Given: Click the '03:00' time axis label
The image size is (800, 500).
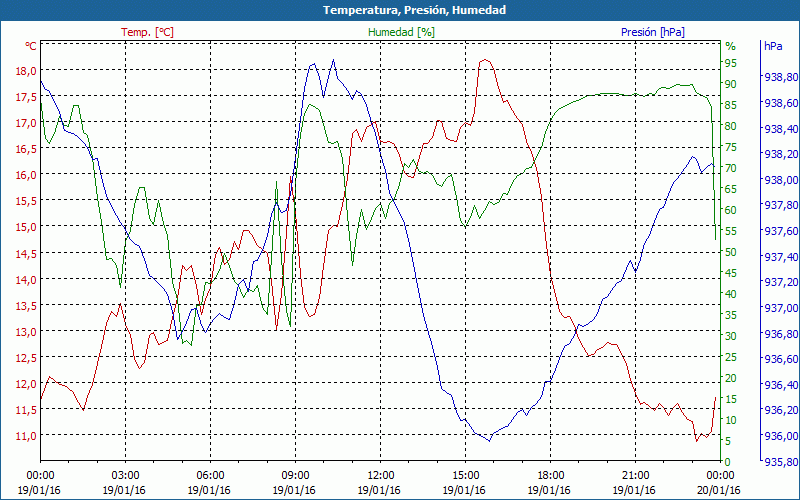Looking at the screenshot, I should click(x=126, y=476).
